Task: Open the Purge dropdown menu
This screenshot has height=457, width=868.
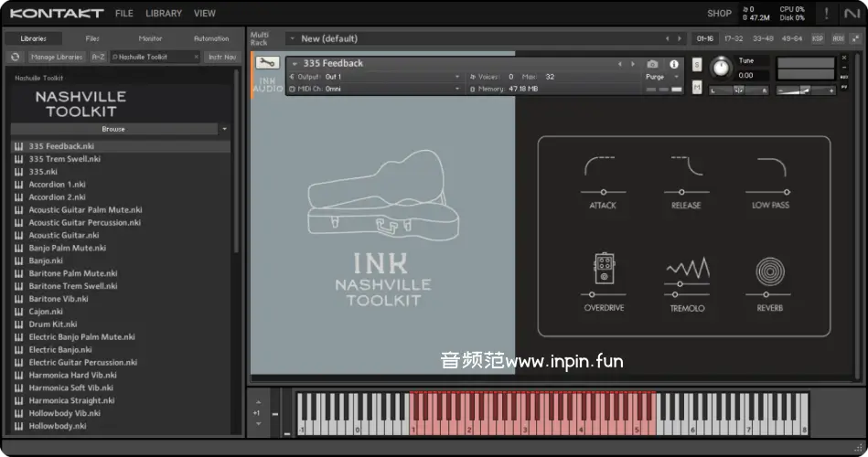Action: coord(662,77)
